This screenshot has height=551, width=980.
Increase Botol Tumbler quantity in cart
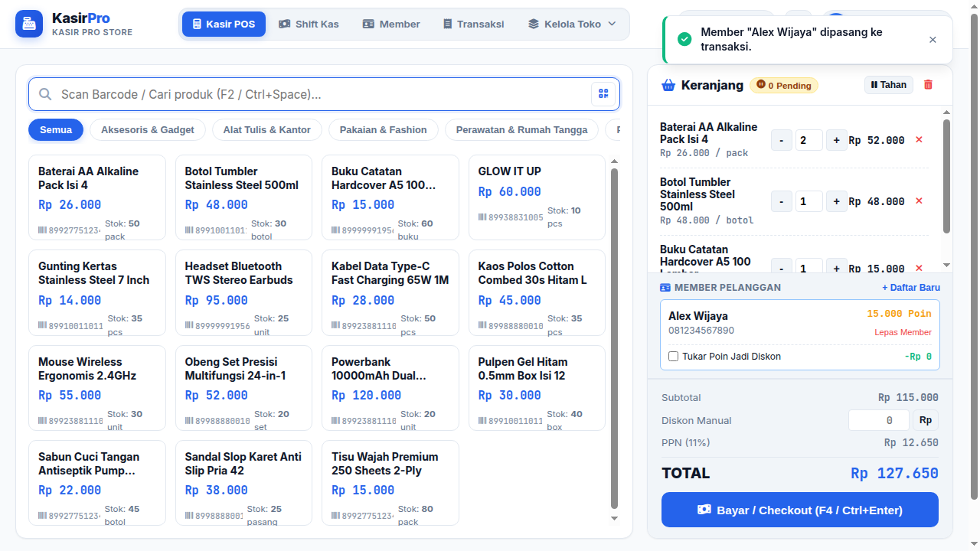tap(837, 201)
